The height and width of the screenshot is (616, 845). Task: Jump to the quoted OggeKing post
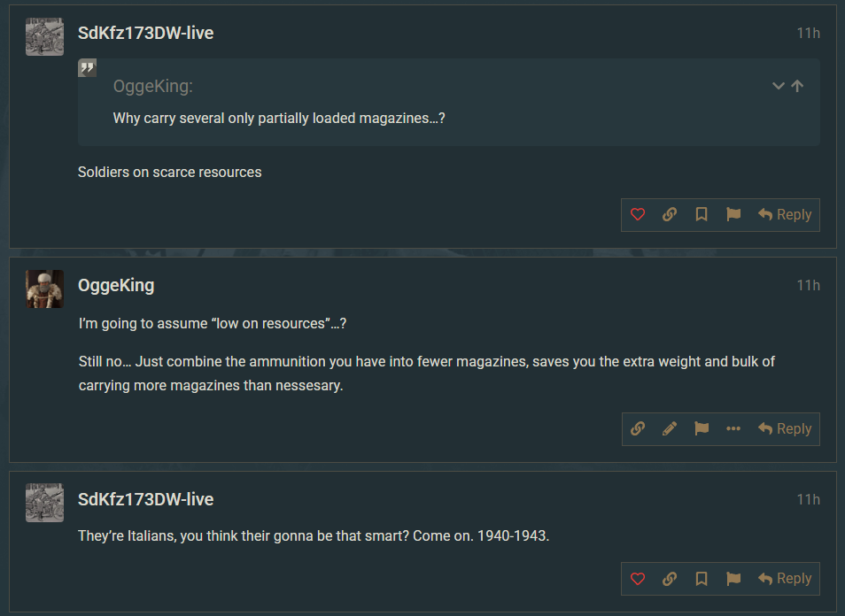point(798,86)
